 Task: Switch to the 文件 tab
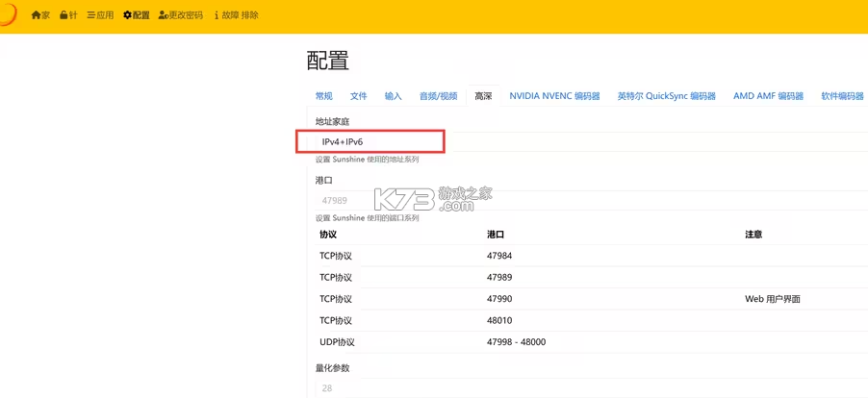click(x=359, y=96)
